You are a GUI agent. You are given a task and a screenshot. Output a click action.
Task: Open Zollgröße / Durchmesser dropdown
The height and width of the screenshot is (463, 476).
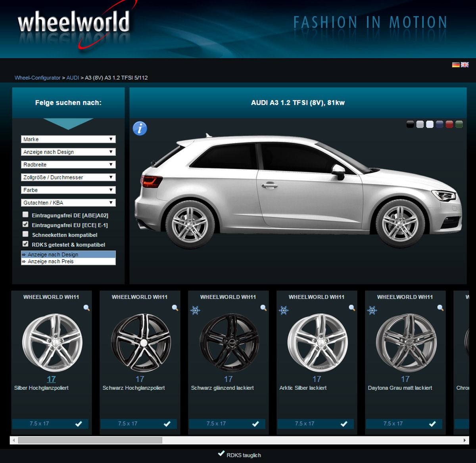(x=68, y=177)
